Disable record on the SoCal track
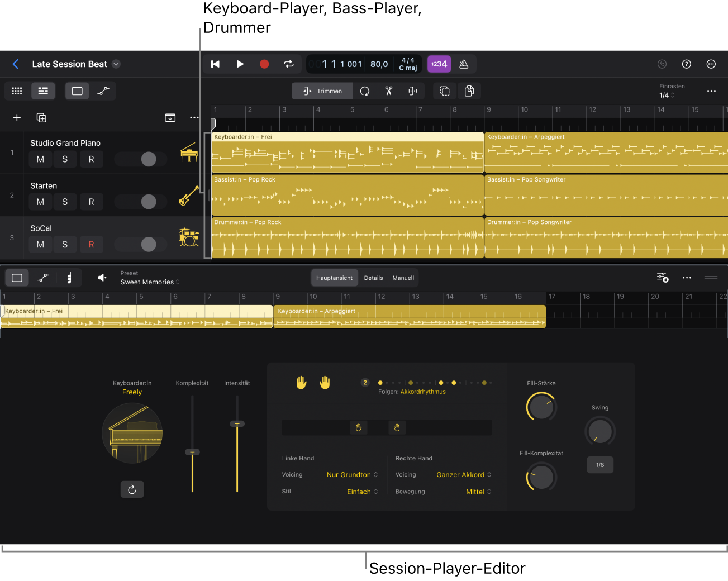This screenshot has width=728, height=581. tap(91, 244)
